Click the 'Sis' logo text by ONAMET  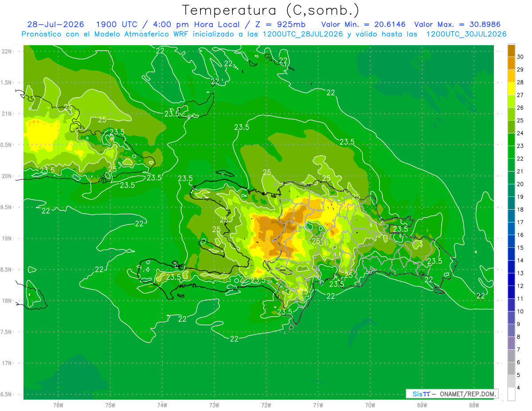pos(418,394)
